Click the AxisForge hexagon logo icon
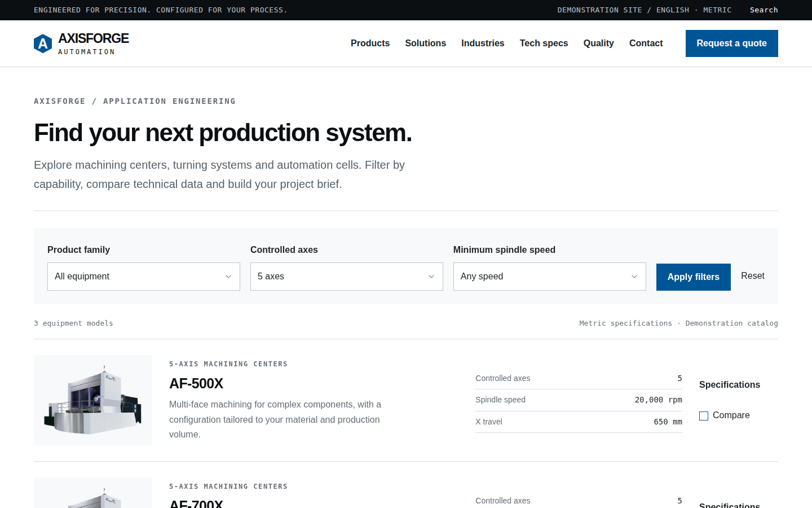 tap(43, 43)
